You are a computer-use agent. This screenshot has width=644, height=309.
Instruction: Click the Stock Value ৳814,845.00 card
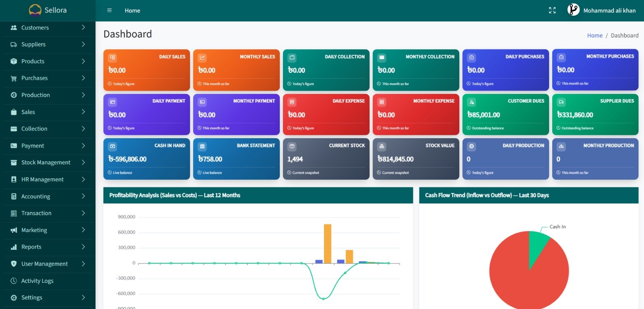click(x=416, y=159)
